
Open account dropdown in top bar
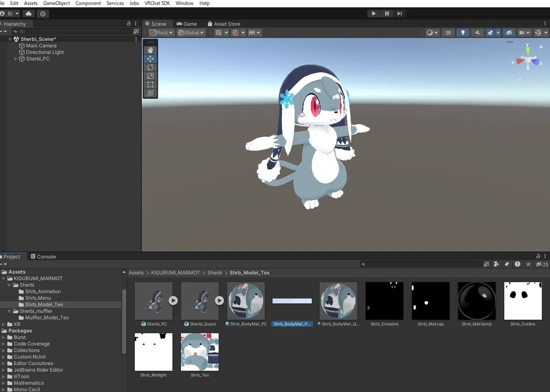[x=10, y=14]
